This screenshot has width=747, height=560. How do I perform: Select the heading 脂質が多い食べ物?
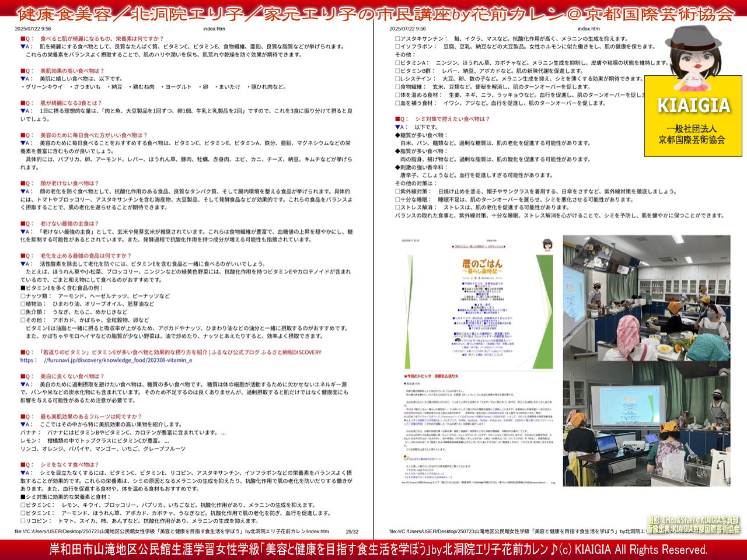(x=421, y=151)
